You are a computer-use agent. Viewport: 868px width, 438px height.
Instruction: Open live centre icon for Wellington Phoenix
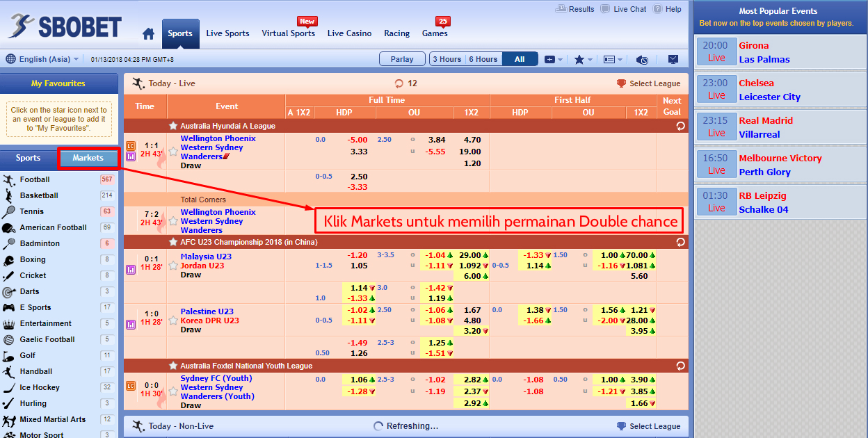(131, 146)
